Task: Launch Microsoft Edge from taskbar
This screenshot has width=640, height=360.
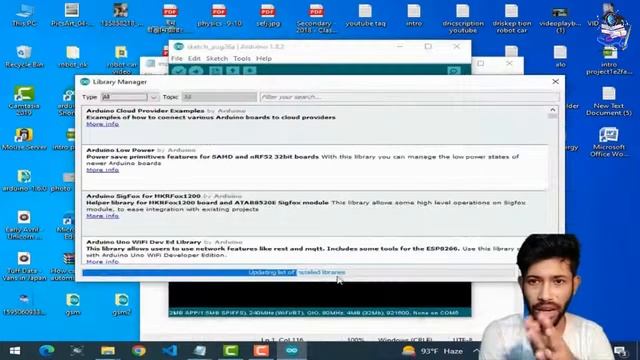Action: coord(47,351)
